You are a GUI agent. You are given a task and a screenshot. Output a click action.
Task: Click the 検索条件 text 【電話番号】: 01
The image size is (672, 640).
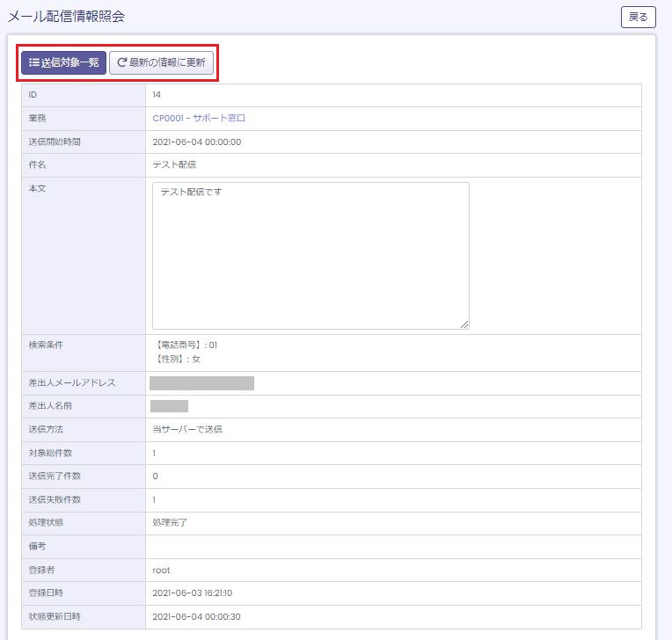click(185, 345)
